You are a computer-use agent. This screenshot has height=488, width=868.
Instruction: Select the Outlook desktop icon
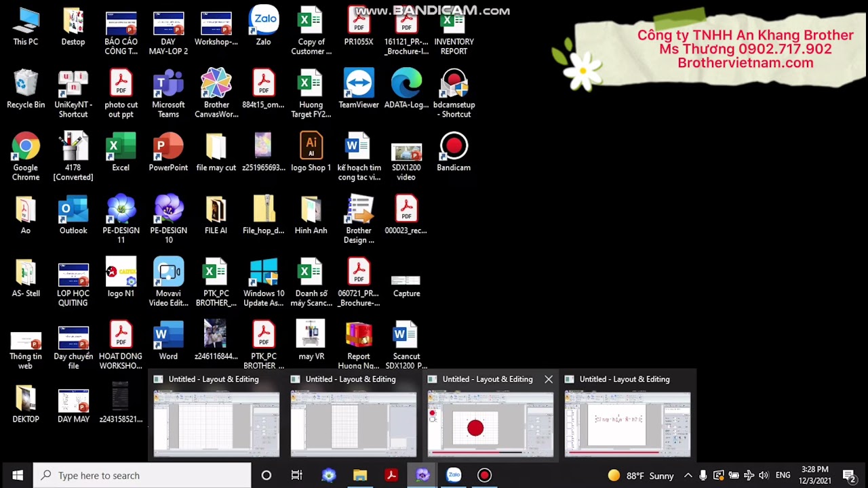[73, 215]
